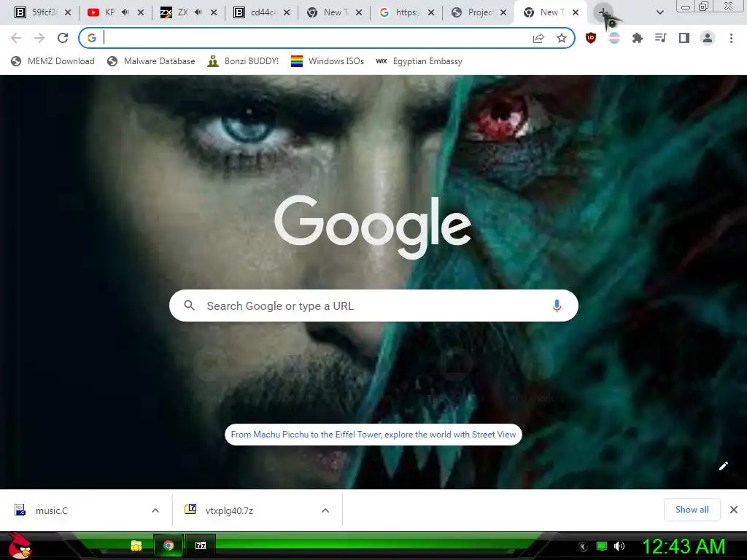Open the Egyptian Embassy bookmark
The width and height of the screenshot is (747, 560).
tap(419, 61)
